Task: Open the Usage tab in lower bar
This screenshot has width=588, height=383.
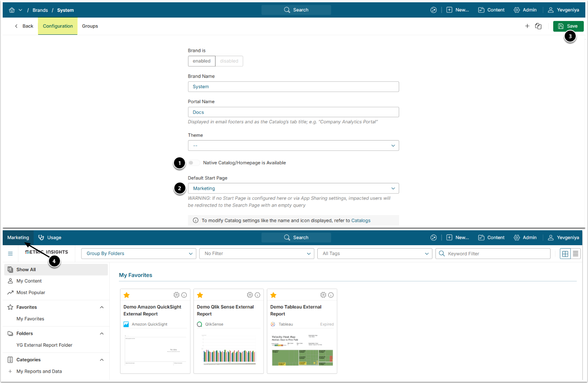Action: pos(50,238)
